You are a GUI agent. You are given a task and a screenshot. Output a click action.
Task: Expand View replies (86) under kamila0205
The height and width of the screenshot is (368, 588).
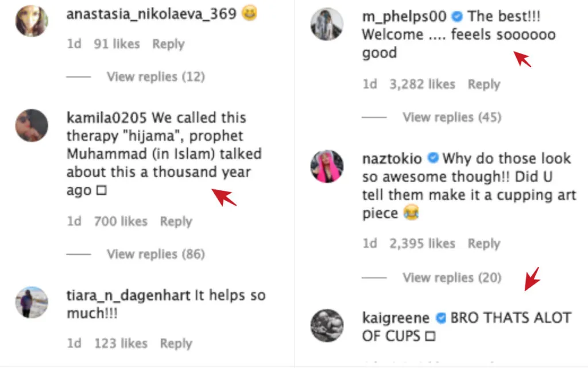click(x=156, y=254)
